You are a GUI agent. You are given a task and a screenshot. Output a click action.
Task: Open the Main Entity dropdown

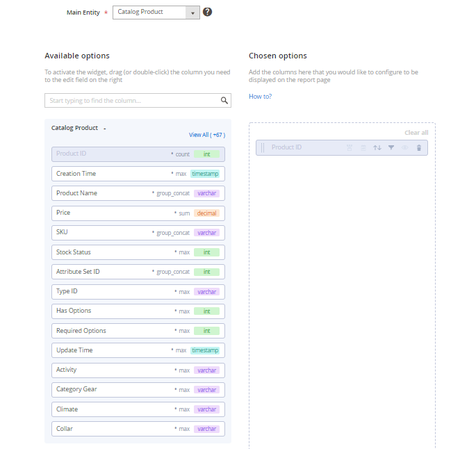192,13
